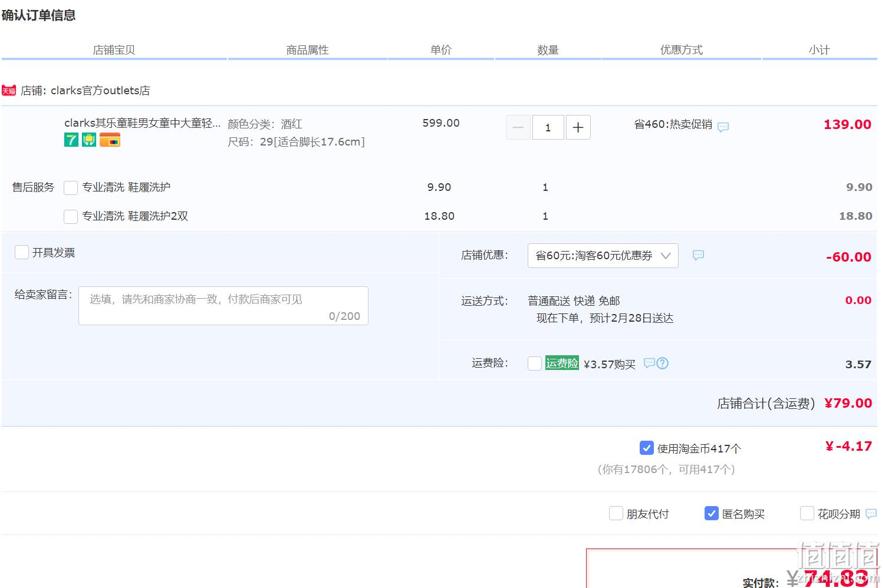Screen dimensions: 885x588
Task: Click the 店铺宝贝 column header
Action: coord(114,50)
